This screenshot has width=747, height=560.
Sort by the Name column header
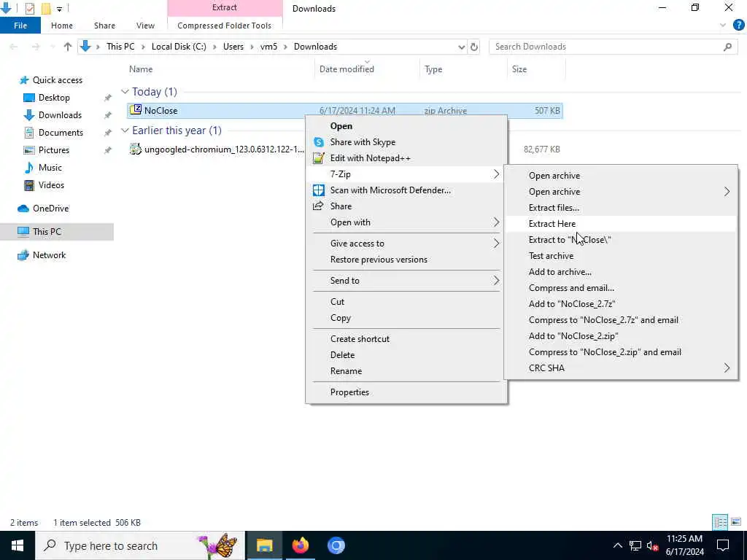click(220, 69)
